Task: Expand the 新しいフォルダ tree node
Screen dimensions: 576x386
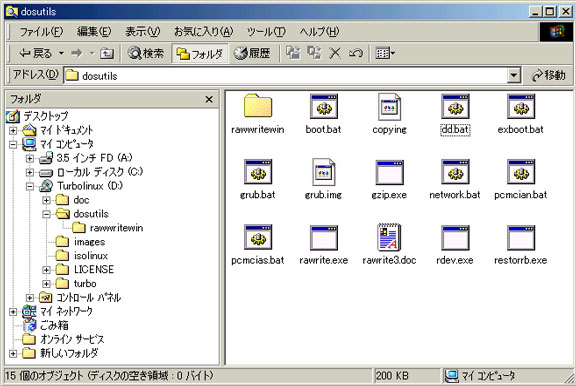Action: tap(13, 353)
